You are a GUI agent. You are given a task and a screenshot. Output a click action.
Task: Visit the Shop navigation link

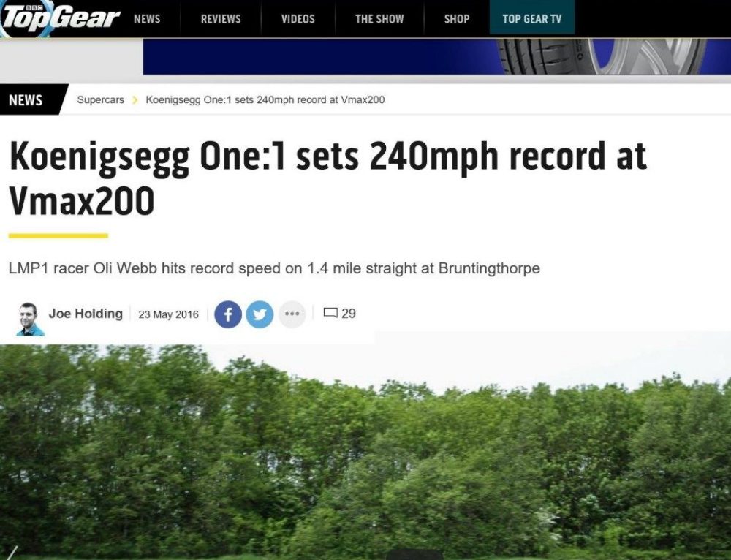pyautogui.click(x=457, y=19)
